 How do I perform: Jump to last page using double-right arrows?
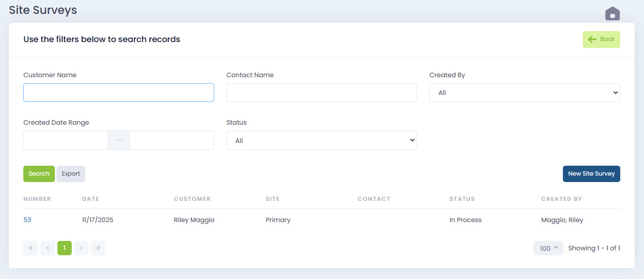(x=98, y=248)
